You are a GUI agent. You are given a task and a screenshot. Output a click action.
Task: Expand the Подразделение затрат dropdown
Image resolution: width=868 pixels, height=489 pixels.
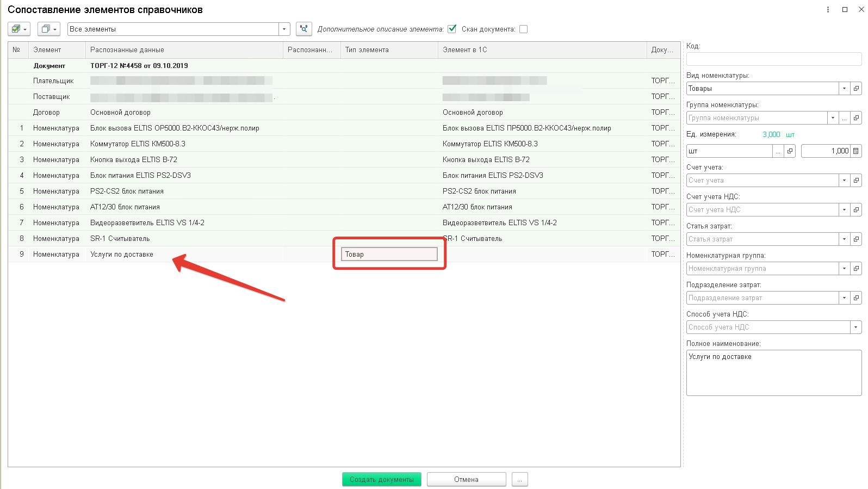pos(844,298)
